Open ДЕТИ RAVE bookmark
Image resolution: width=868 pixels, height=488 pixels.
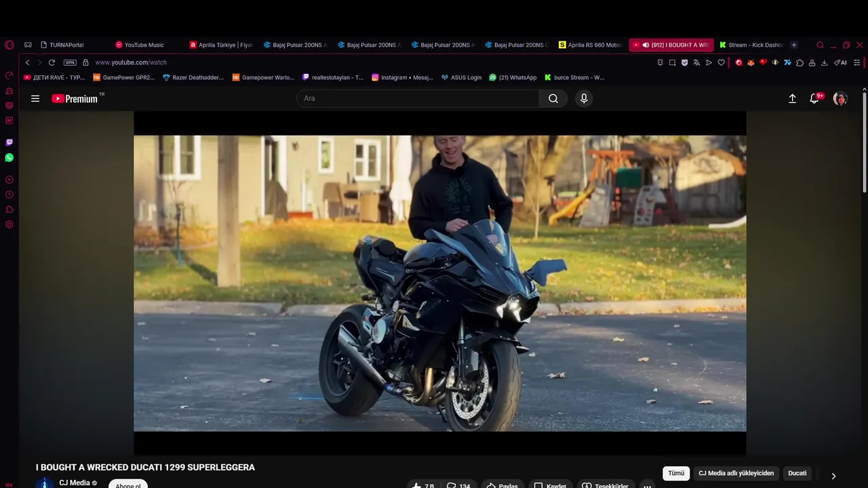[x=54, y=77]
